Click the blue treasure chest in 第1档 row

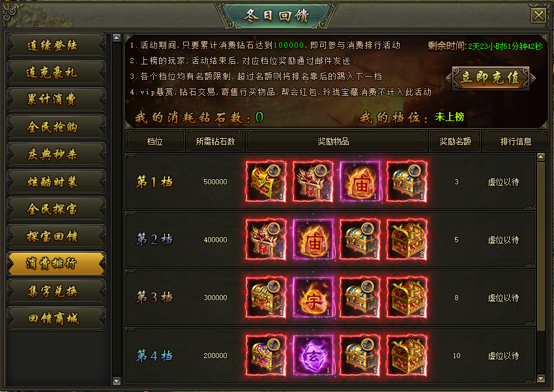coord(407,182)
